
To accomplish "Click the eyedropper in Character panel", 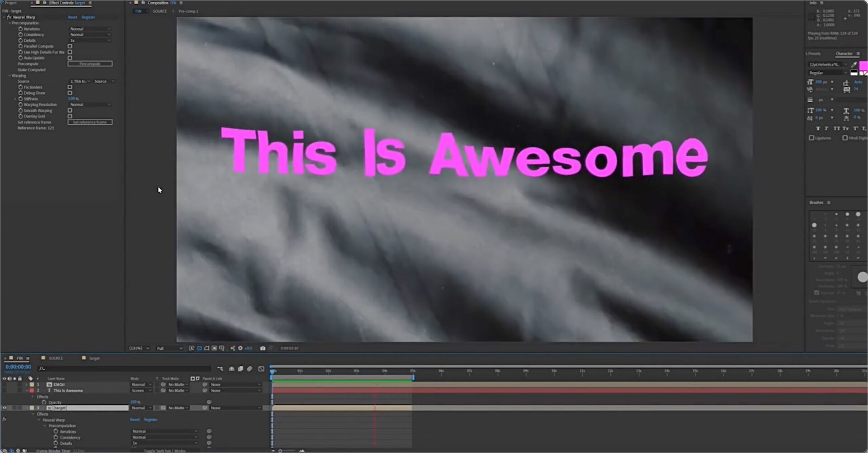I will (x=854, y=65).
